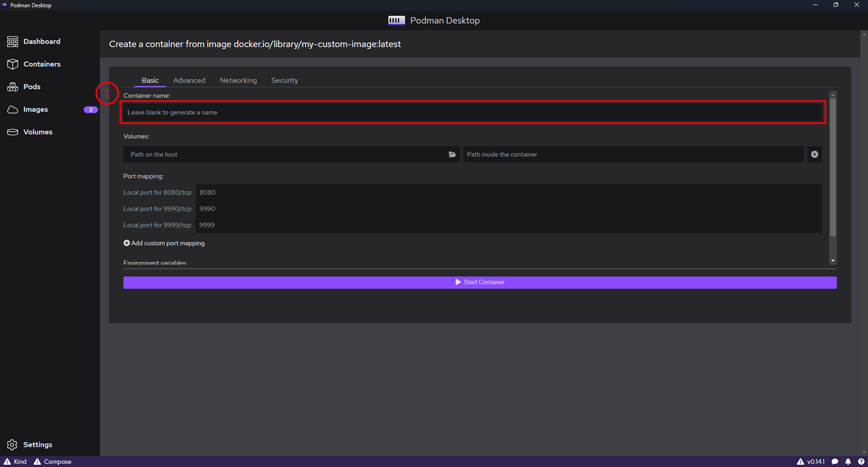The height and width of the screenshot is (467, 868).
Task: Click the local port field for 8080/tcp
Action: (x=509, y=192)
